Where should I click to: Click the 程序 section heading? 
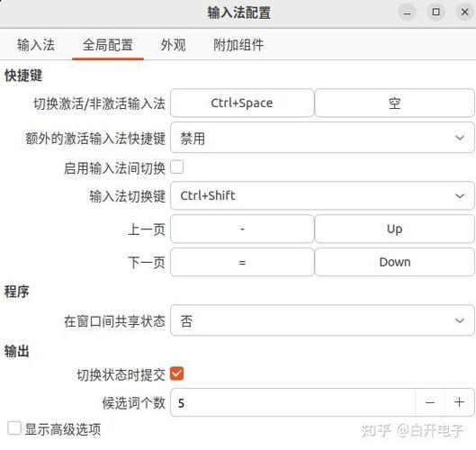tap(17, 292)
